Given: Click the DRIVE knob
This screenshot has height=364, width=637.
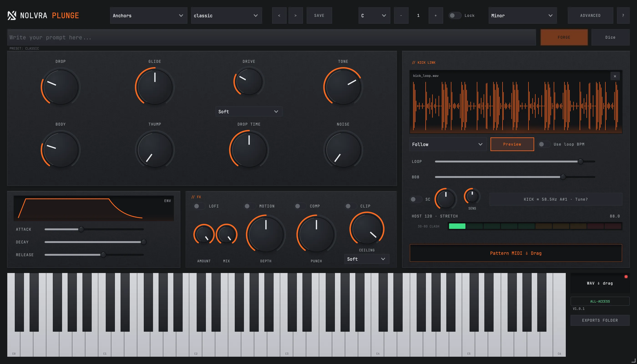Looking at the screenshot, I should [249, 82].
